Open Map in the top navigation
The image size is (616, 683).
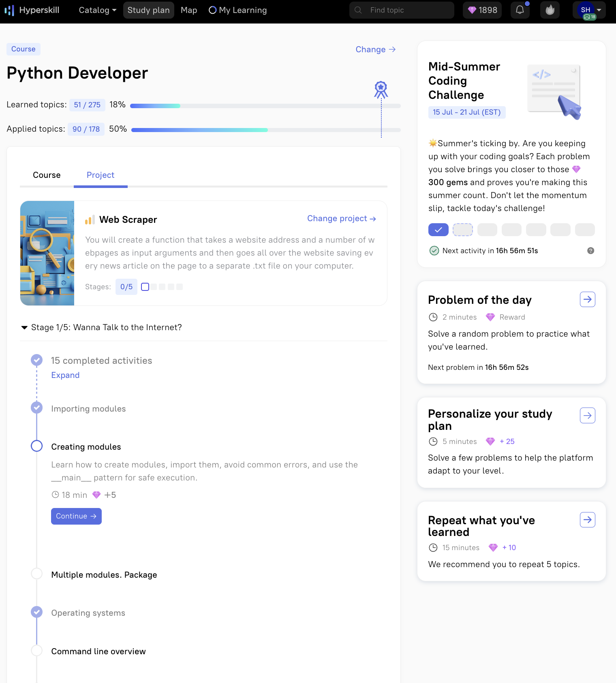coord(189,10)
